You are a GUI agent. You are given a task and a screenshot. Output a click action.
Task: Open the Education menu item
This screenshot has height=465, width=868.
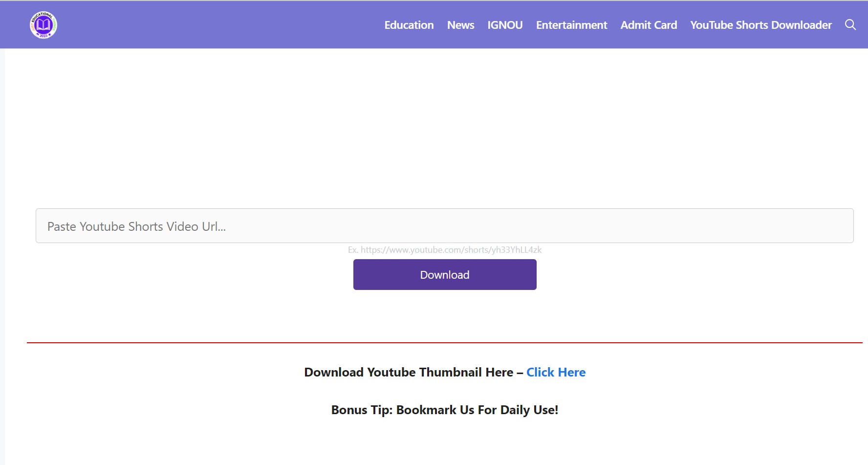click(409, 25)
